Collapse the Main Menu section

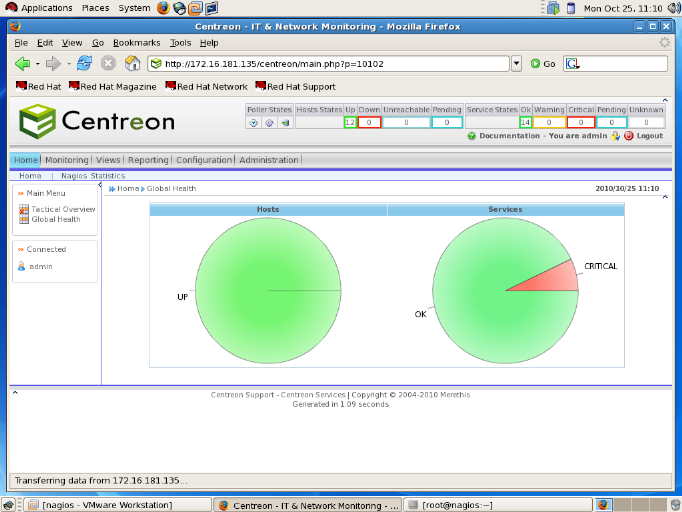pyautogui.click(x=20, y=193)
